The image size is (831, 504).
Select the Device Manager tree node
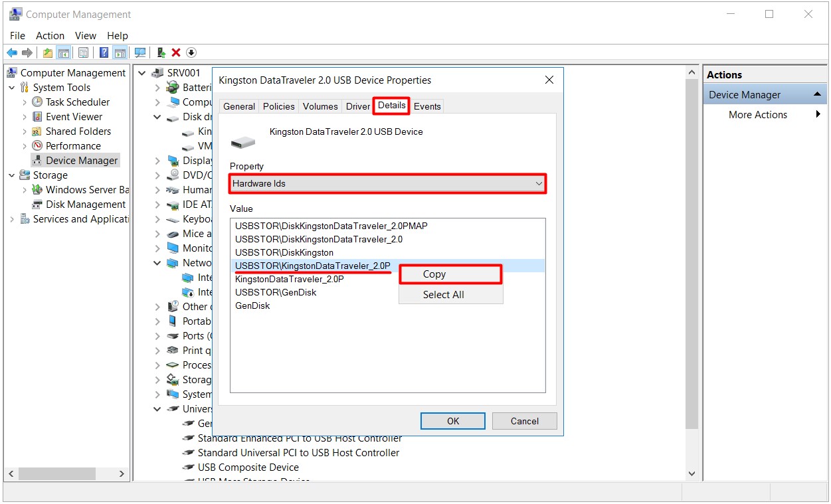[x=75, y=161]
